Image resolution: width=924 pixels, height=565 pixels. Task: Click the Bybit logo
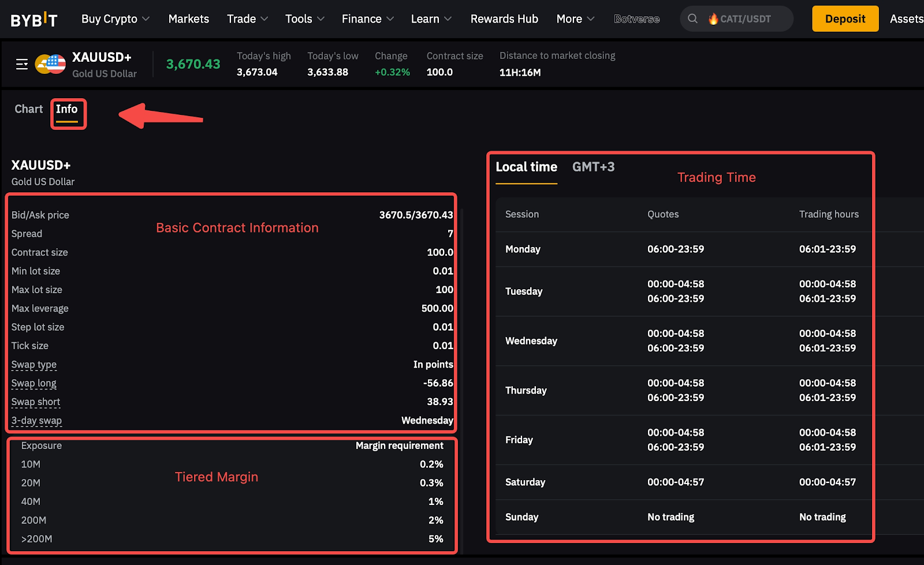[x=34, y=20]
